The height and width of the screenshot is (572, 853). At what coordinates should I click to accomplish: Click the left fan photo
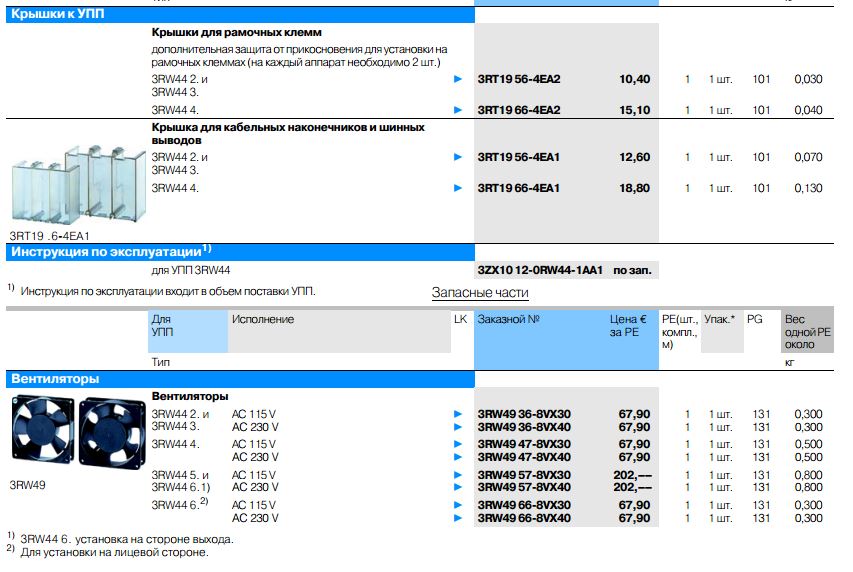[x=43, y=430]
